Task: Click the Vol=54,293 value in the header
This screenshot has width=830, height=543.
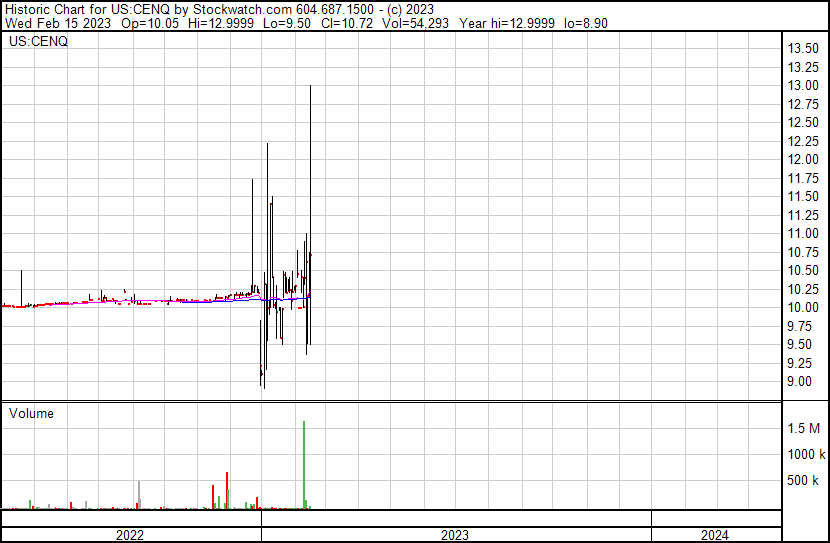Action: pos(410,23)
